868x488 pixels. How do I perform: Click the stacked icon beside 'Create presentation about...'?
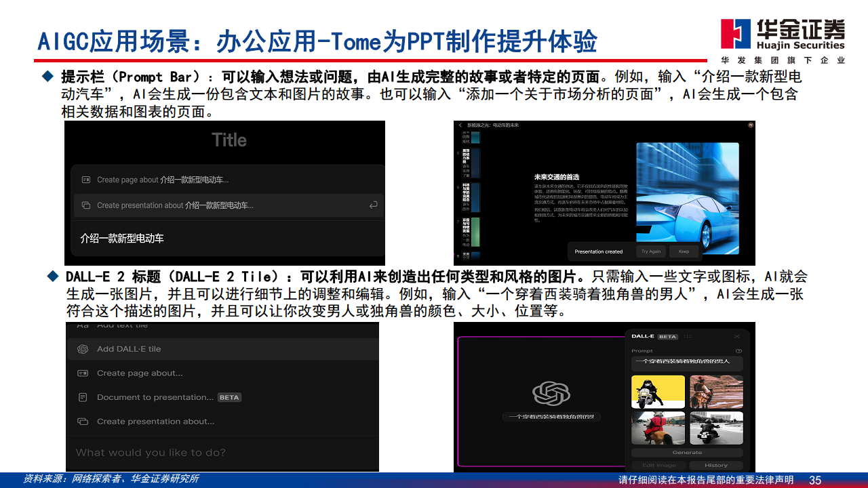pyautogui.click(x=83, y=422)
